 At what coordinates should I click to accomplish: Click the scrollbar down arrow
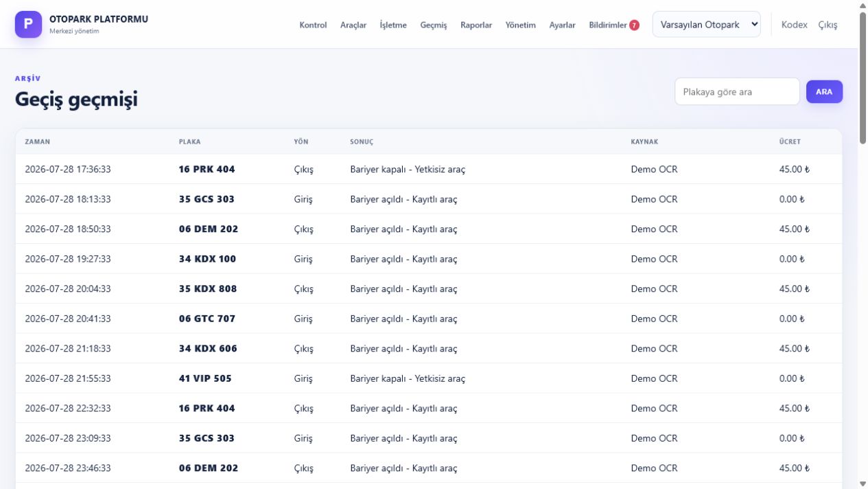click(x=863, y=484)
